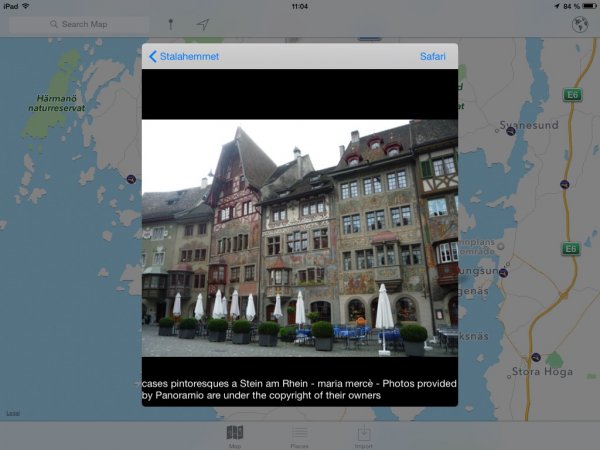Screen dimensions: 600x450
Task: Tap the pin marker icon in toolbar
Action: [170, 24]
